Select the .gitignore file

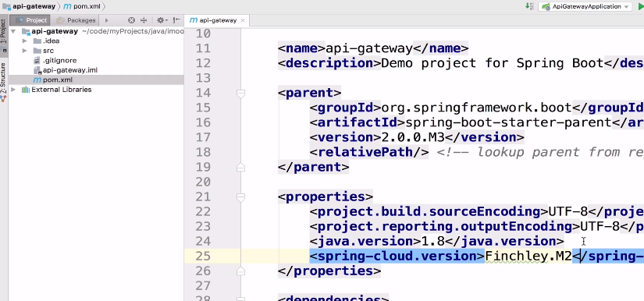(59, 60)
